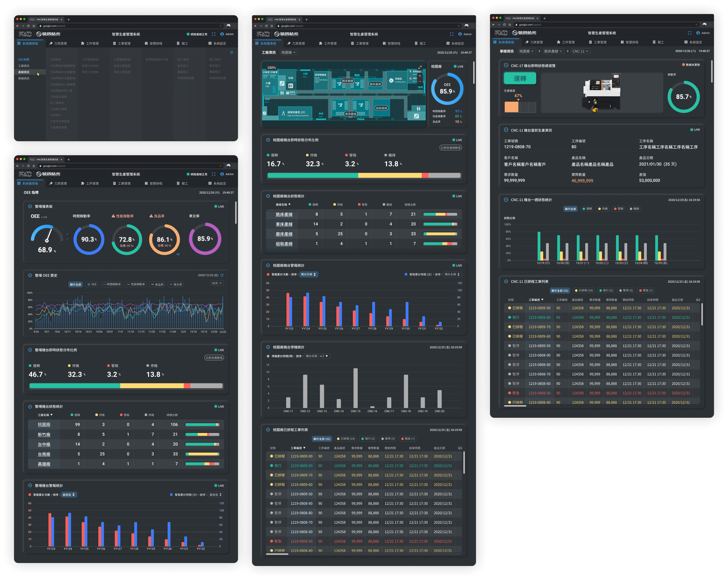
Task: Open the 90天 time range dropdown
Action: (x=217, y=283)
